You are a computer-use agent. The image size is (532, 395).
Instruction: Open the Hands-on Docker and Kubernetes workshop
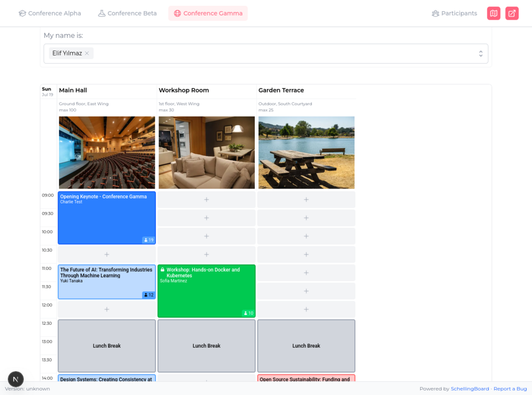[x=206, y=291]
